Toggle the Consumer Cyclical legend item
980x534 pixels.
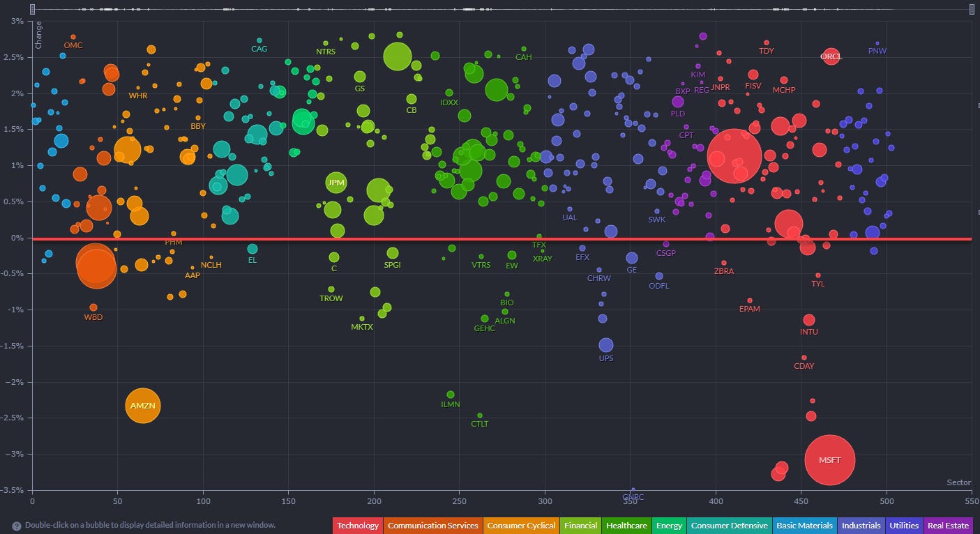coord(520,526)
